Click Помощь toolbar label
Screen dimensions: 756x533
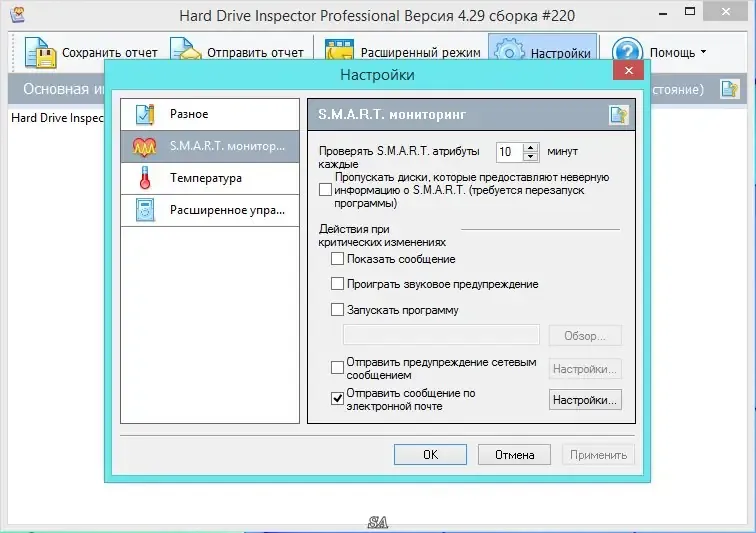(x=672, y=53)
